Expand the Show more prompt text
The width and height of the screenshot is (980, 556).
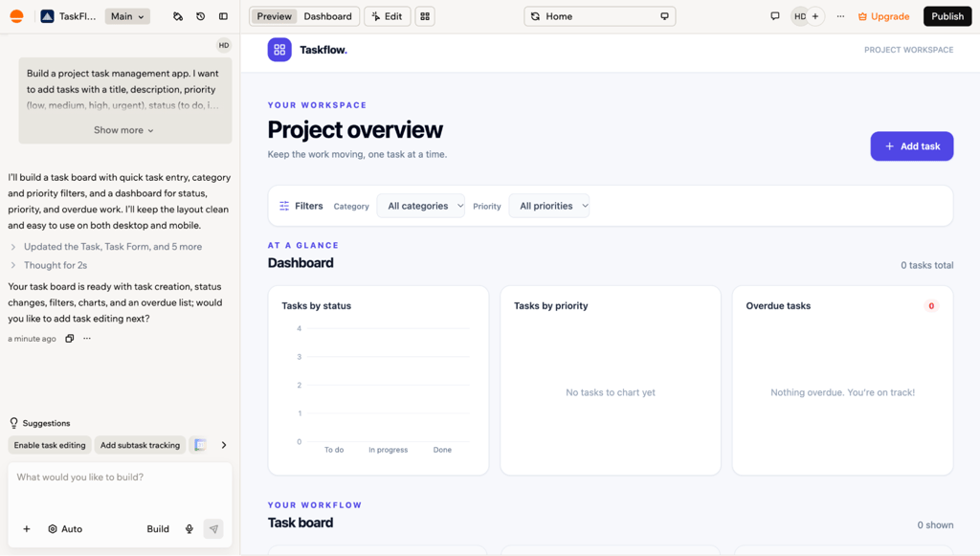point(123,130)
